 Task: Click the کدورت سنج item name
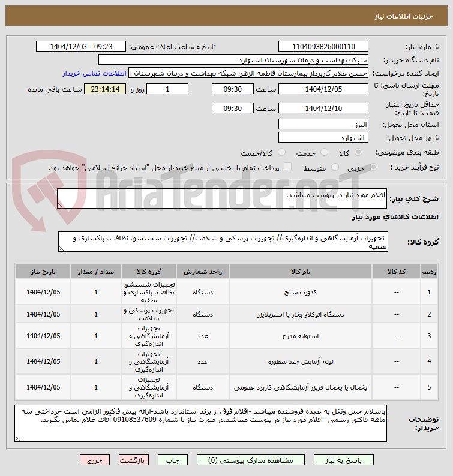click(301, 292)
